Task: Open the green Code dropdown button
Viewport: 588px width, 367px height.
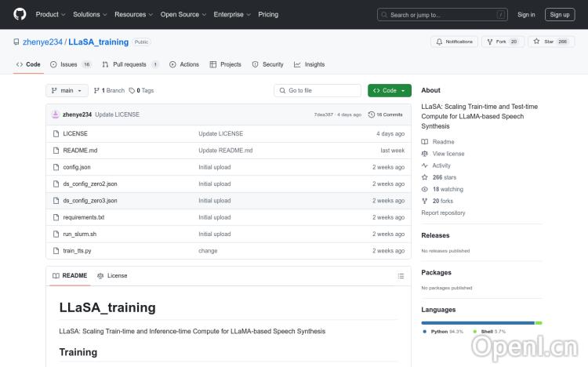Action: click(x=389, y=91)
